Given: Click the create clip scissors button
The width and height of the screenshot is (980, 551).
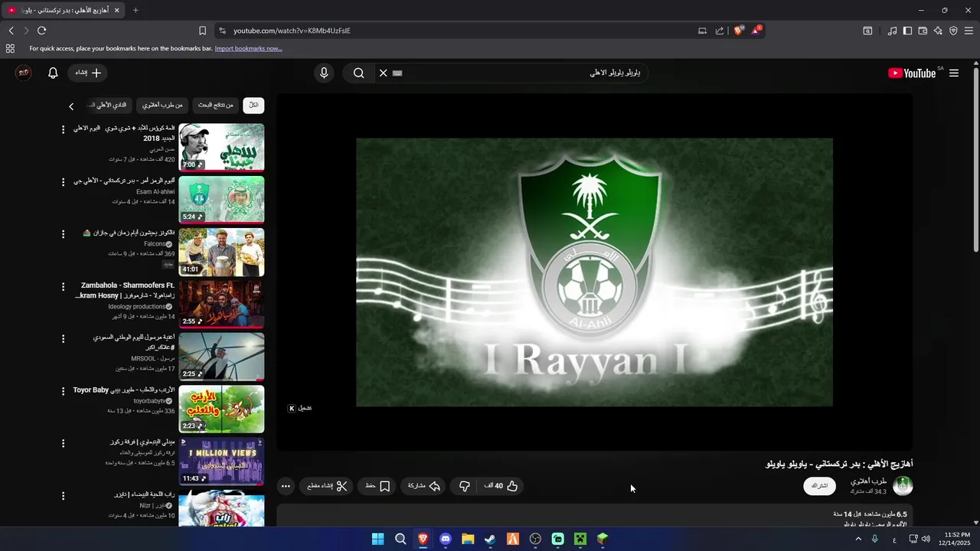Looking at the screenshot, I should click(327, 486).
